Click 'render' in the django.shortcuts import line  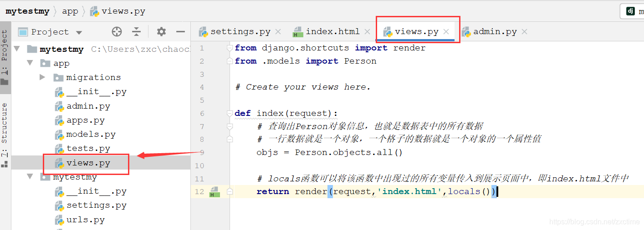409,48
